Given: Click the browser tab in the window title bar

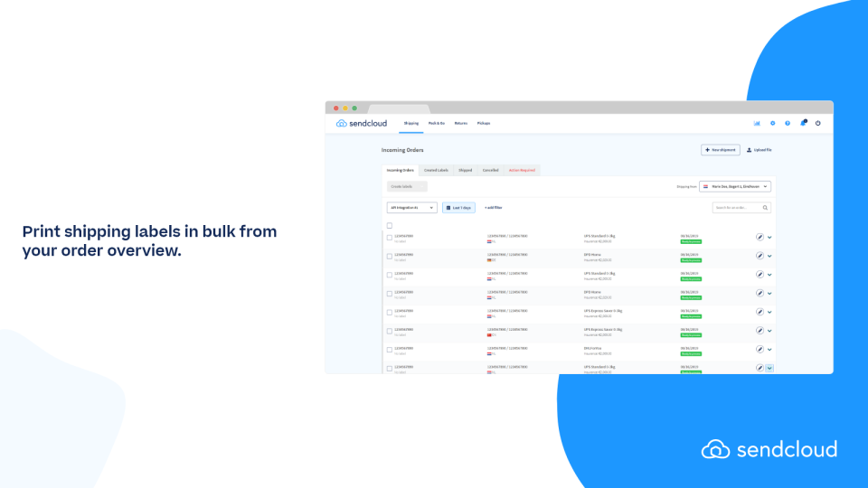Looking at the screenshot, I should [x=399, y=109].
